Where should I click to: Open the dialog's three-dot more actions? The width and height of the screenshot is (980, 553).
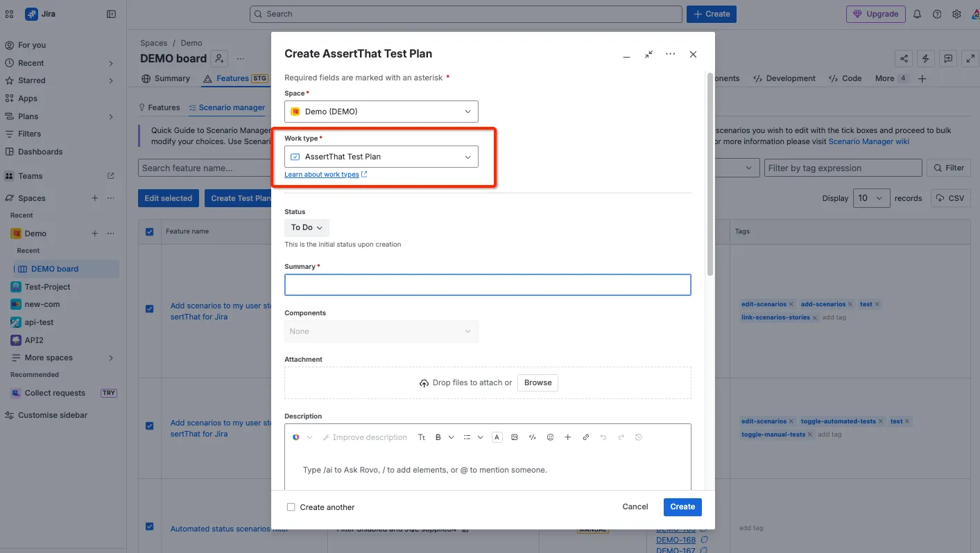pos(670,54)
